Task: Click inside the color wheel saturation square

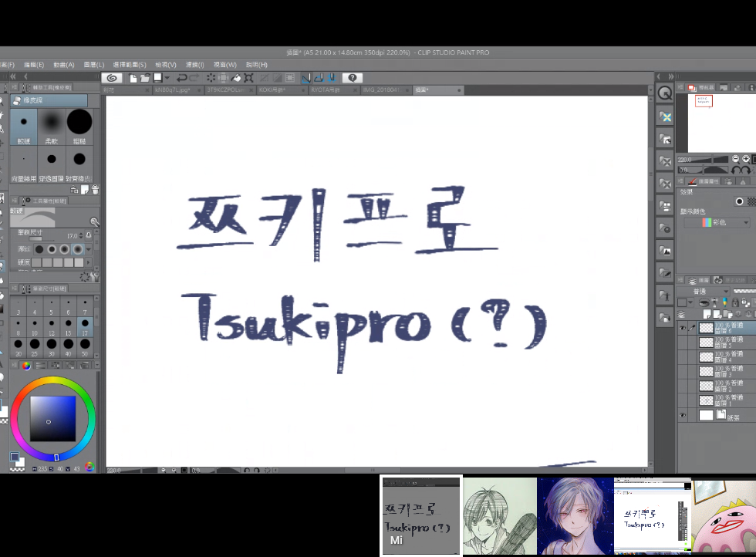Action: (53, 418)
